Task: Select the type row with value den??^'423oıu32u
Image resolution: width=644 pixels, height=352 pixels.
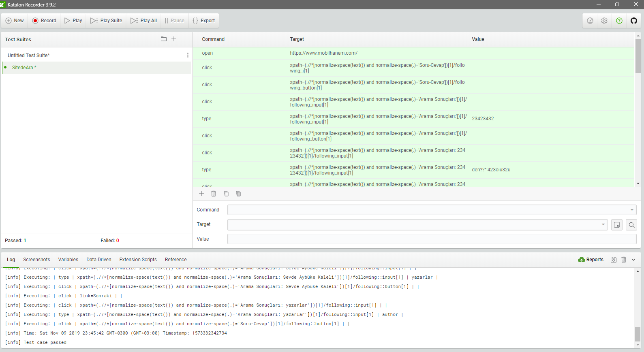Action: (x=413, y=170)
